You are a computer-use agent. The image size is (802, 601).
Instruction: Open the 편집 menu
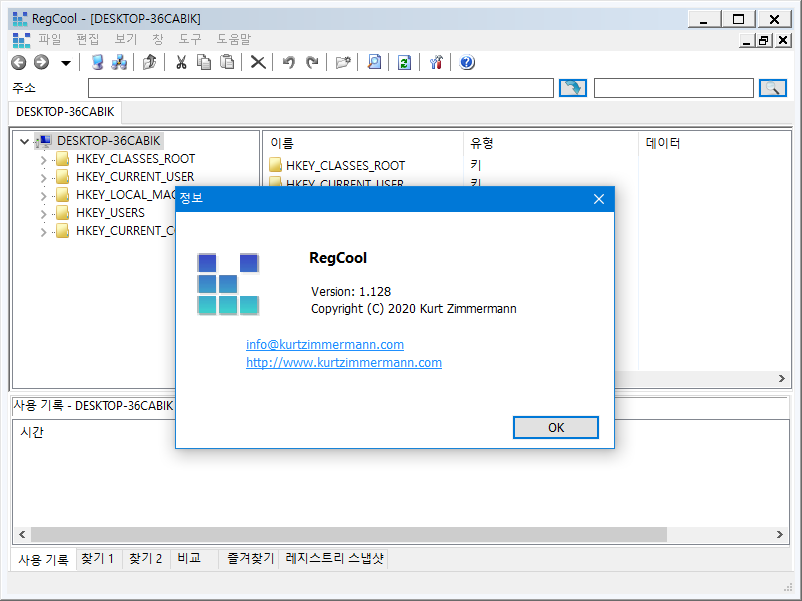(x=87, y=39)
